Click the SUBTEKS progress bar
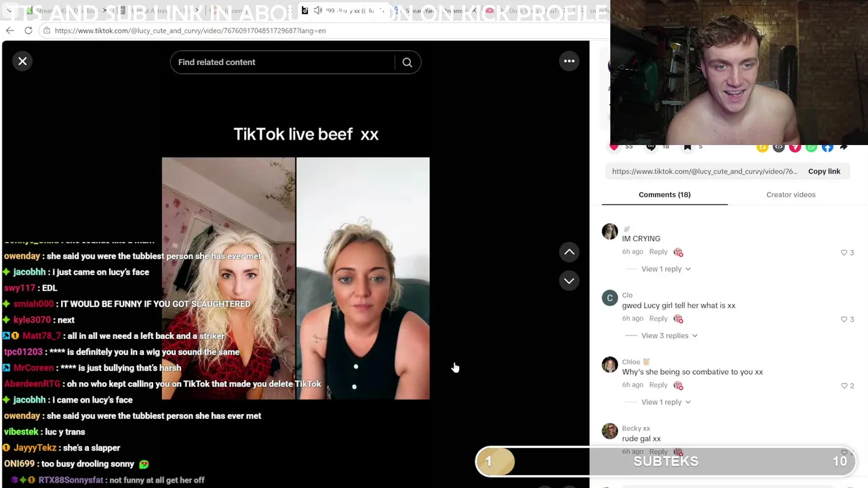868x488 pixels. tap(666, 462)
